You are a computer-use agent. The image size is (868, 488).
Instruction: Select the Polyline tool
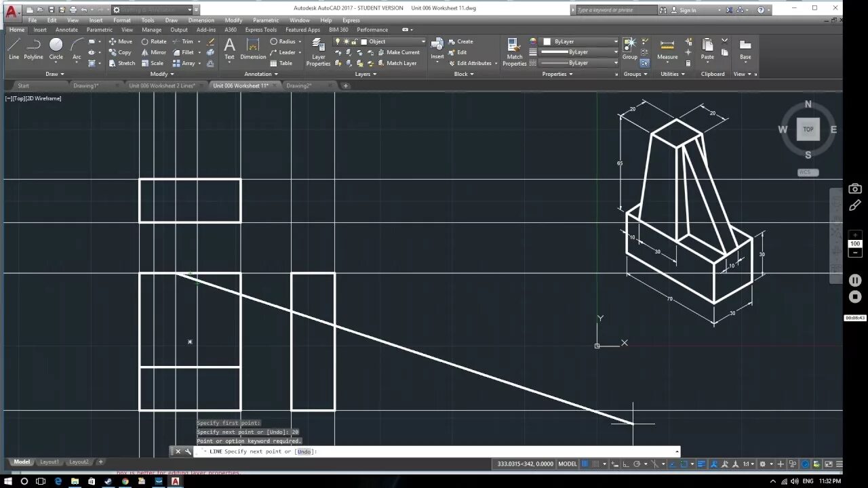(33, 49)
